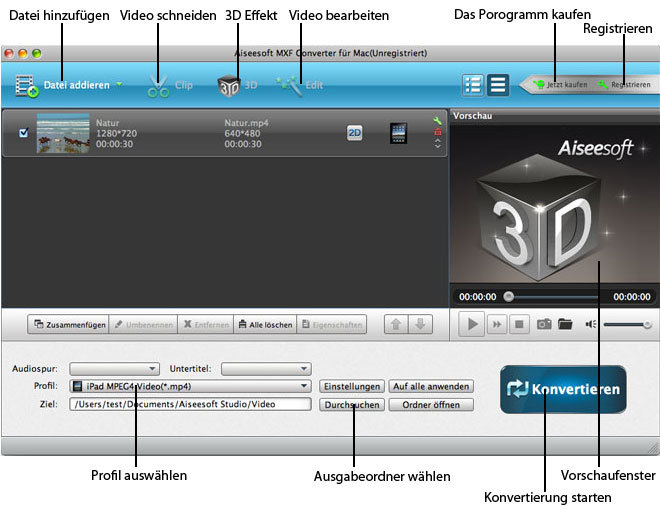Click Ordner öffnen button
The image size is (660, 509).
431,405
